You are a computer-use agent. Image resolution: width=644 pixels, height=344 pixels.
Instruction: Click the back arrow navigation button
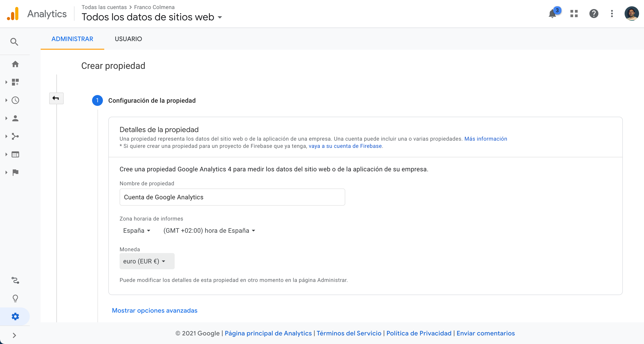[55, 98]
